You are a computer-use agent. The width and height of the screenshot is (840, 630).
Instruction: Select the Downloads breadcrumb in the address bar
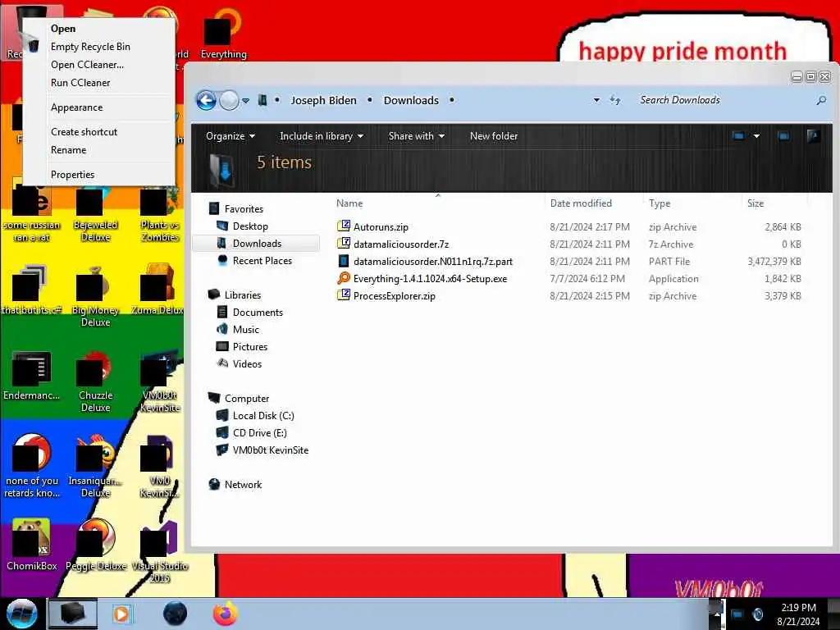pos(411,100)
